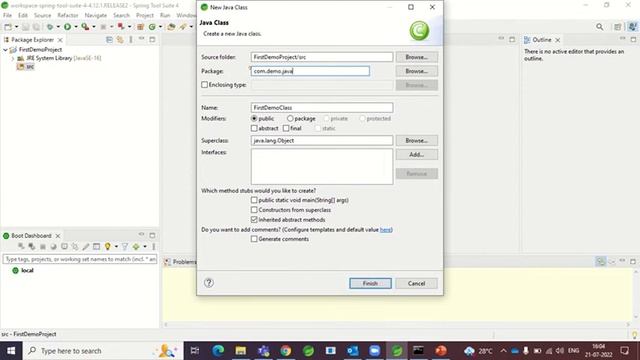
Task: Open the Refactor menu
Action: [68, 15]
